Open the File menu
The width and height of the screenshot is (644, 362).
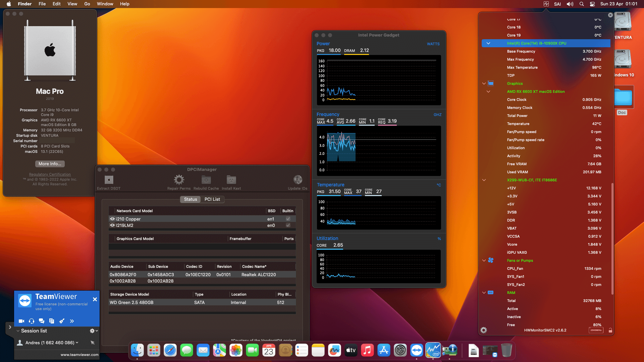[x=42, y=4]
